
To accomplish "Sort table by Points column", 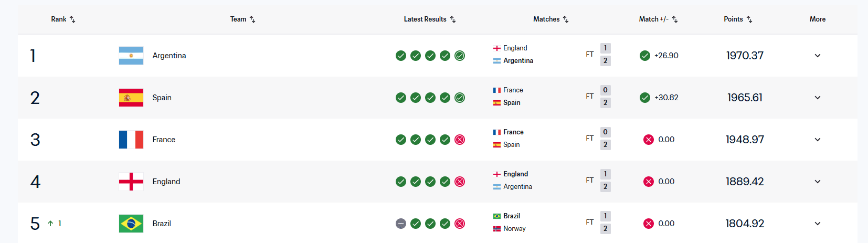I will pyautogui.click(x=738, y=19).
